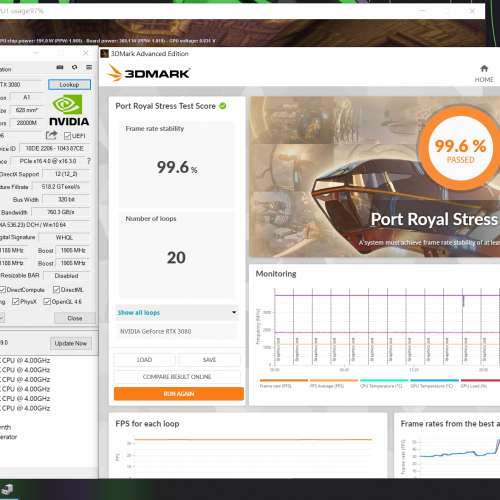Click the orange RUN AGAIN button
500x500 pixels.
[179, 394]
